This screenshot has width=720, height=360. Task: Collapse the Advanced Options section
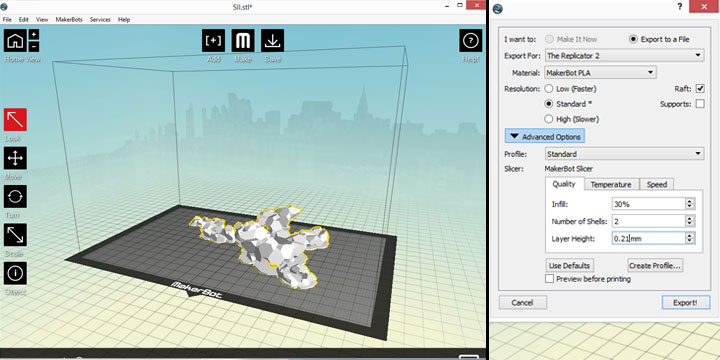tap(545, 136)
